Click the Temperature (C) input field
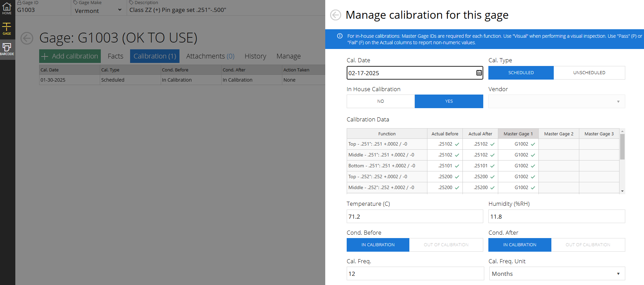The height and width of the screenshot is (285, 644). (x=414, y=217)
